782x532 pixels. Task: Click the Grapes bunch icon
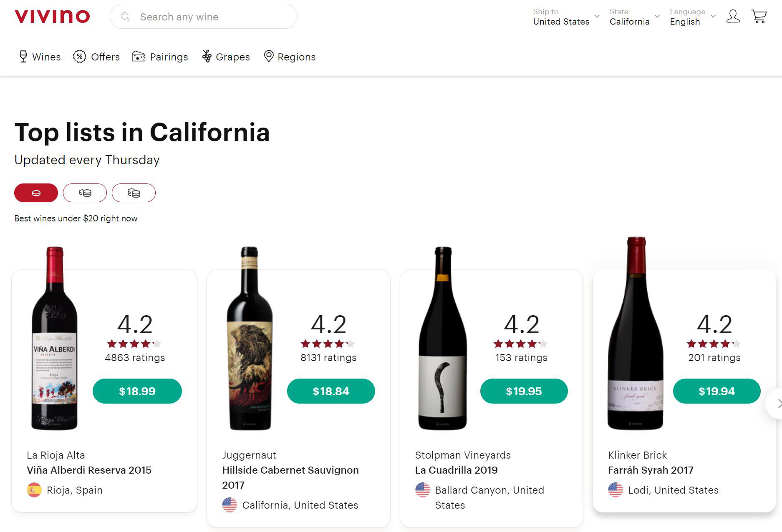click(x=207, y=56)
